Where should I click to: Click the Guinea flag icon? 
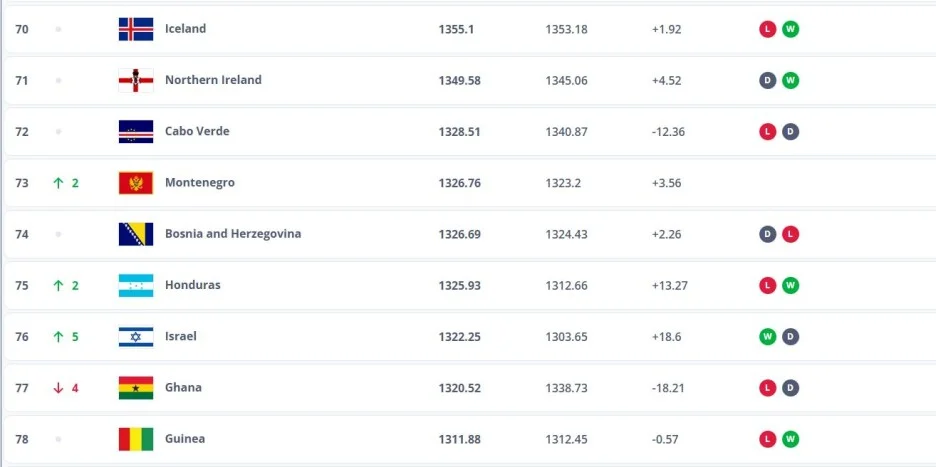(136, 439)
